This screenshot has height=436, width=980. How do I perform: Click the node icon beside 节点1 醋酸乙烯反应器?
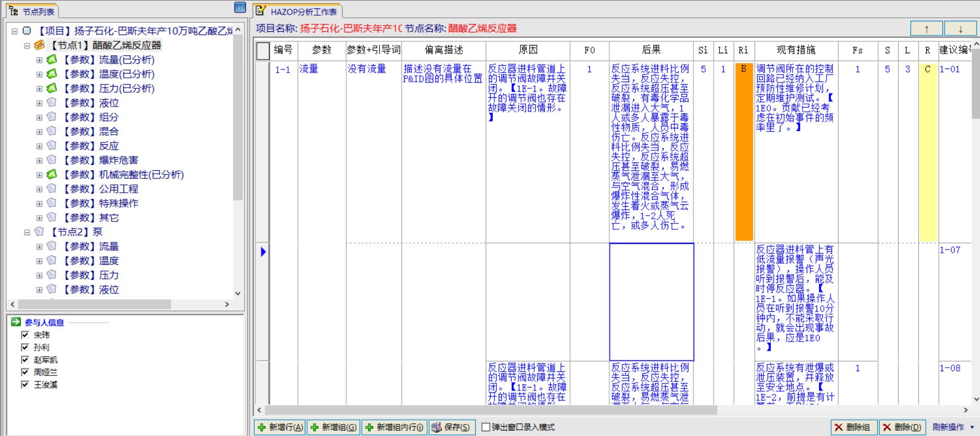point(39,45)
